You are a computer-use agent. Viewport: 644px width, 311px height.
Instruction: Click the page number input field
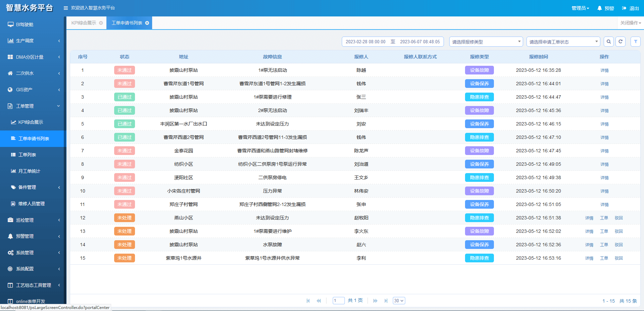click(338, 301)
